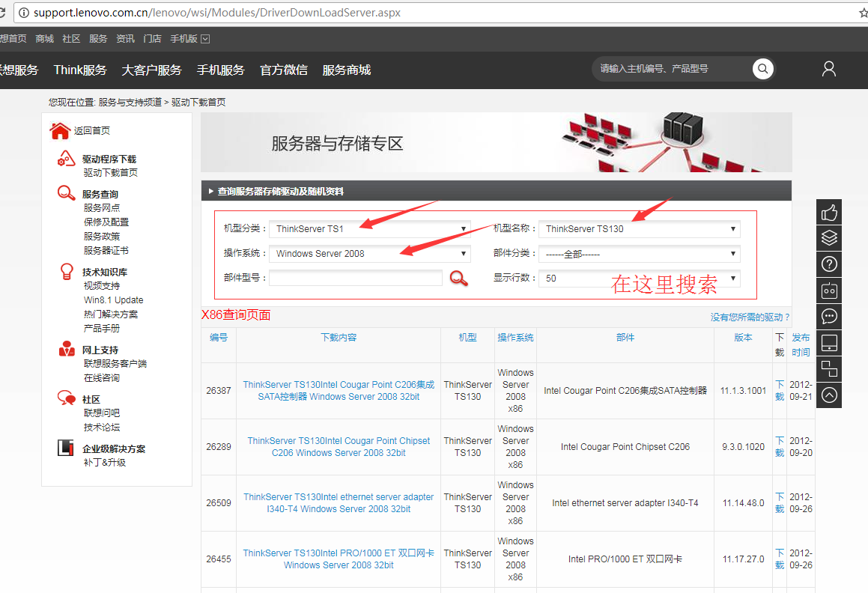Click the browser address bar URL

click(217, 12)
